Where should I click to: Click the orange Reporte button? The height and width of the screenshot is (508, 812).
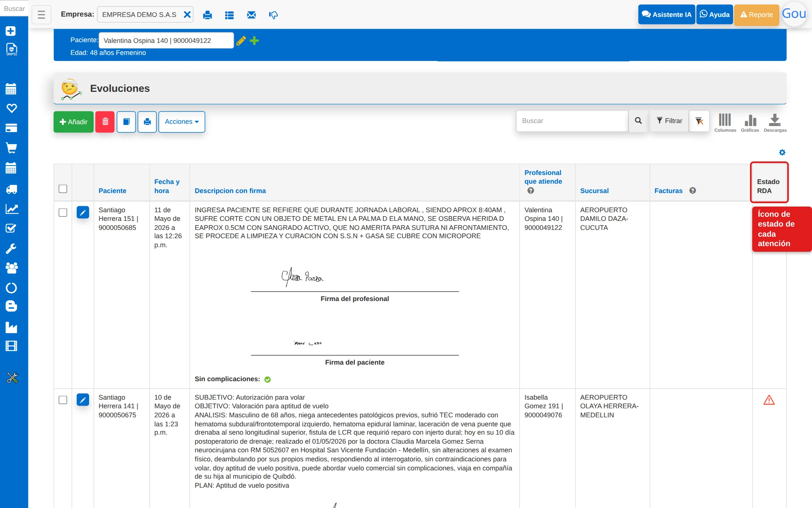click(x=756, y=15)
